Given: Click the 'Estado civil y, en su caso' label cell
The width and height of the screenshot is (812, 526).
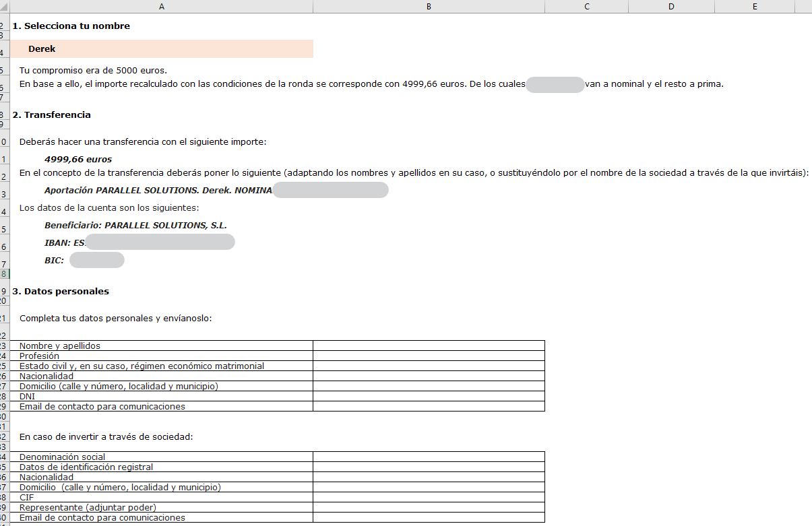Looking at the screenshot, I should coord(162,366).
